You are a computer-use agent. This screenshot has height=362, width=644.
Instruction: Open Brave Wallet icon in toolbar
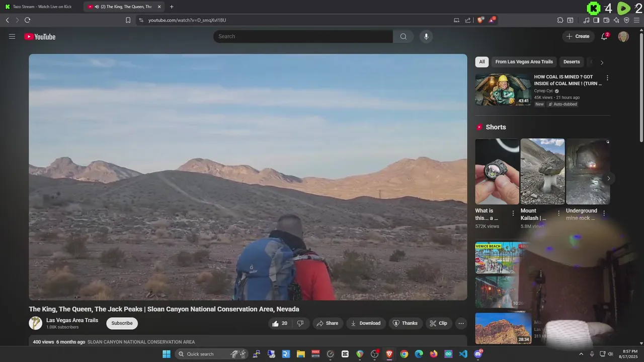click(x=606, y=20)
